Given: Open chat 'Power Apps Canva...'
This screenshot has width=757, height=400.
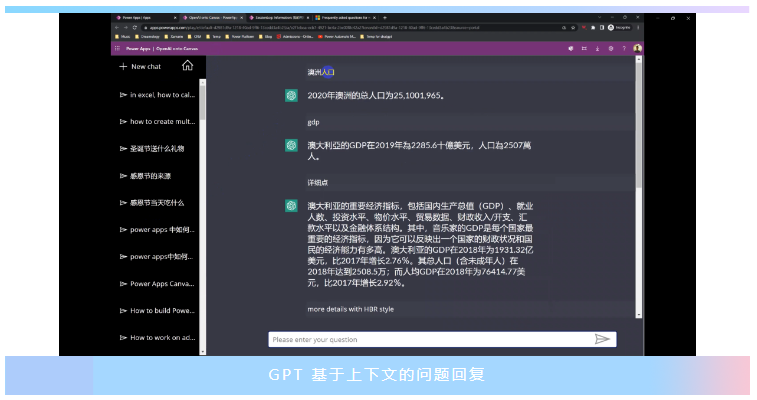Looking at the screenshot, I should pos(158,284).
